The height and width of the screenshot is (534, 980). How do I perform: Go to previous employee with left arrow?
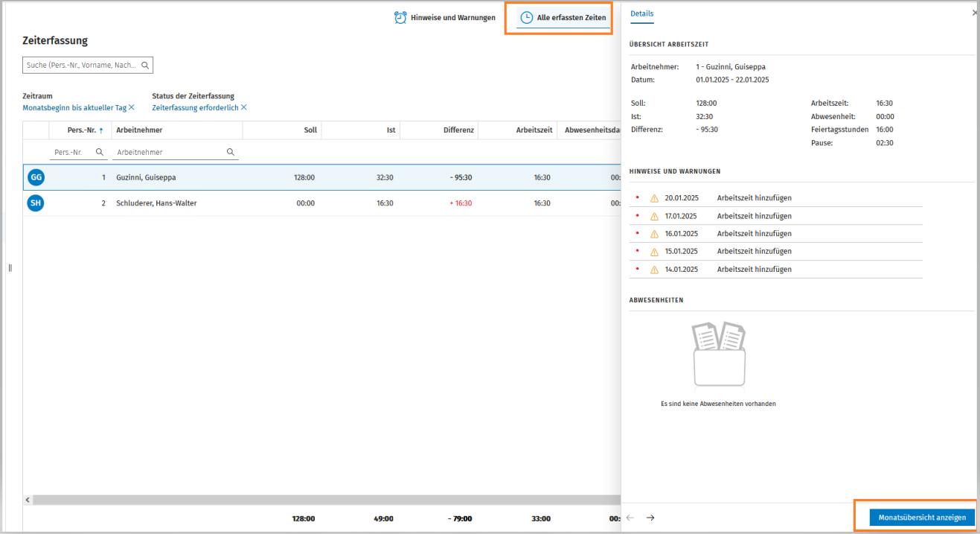[x=630, y=518]
